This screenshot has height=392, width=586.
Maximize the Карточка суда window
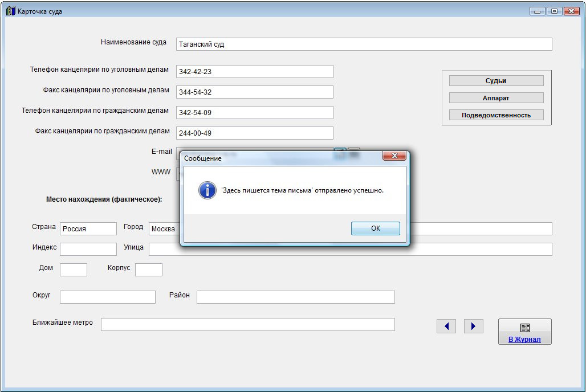pyautogui.click(x=555, y=11)
